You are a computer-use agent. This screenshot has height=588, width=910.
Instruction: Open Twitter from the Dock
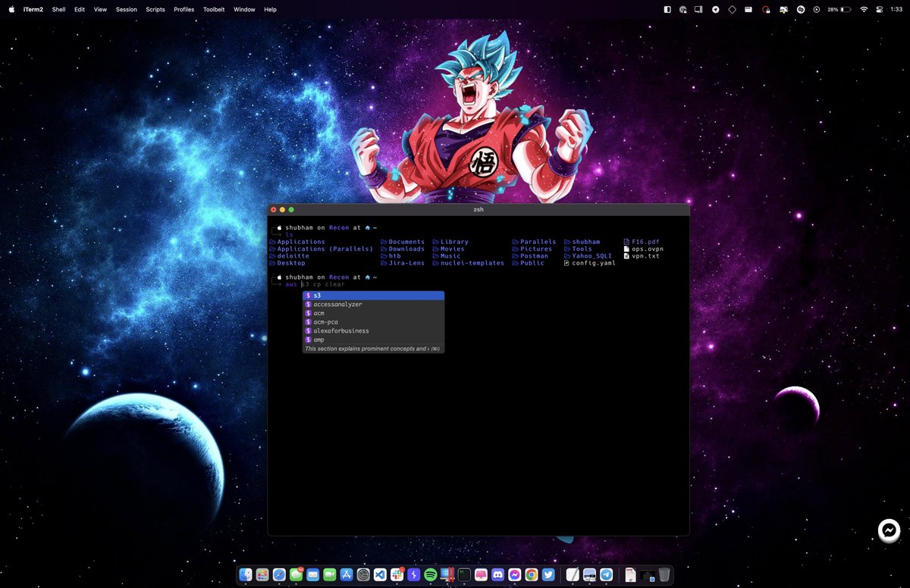pos(548,575)
